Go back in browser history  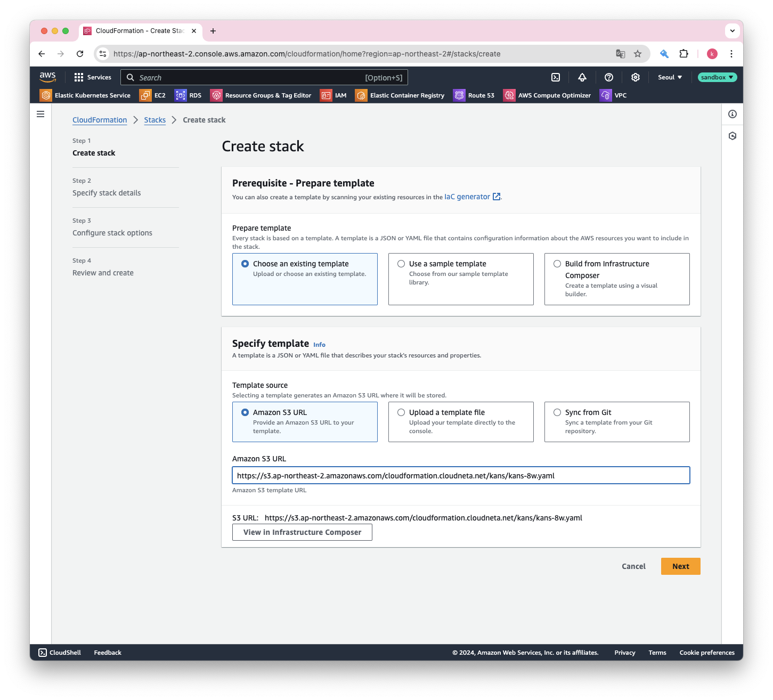[42, 54]
